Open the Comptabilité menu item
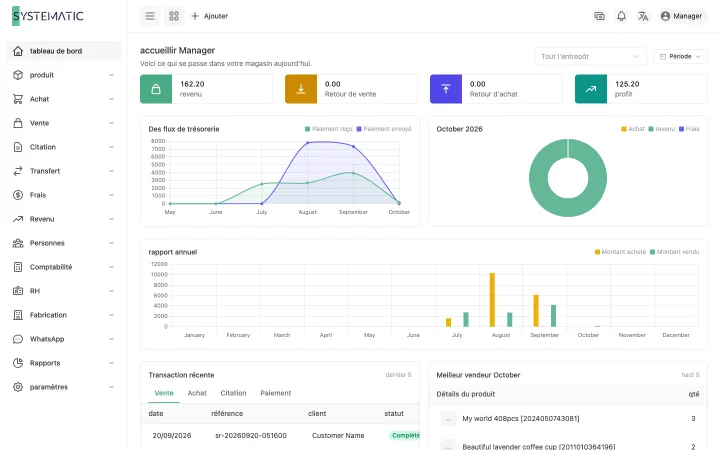The height and width of the screenshot is (450, 720). click(x=64, y=267)
